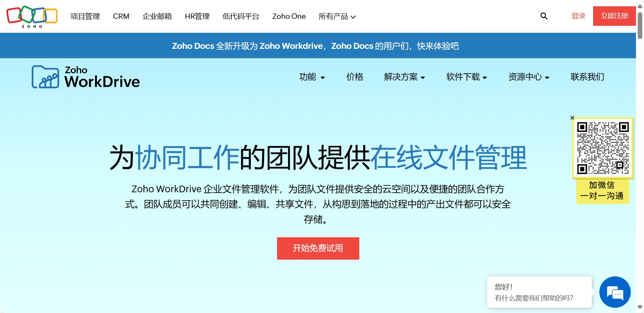Open the live chat bubble icon

pos(615,292)
